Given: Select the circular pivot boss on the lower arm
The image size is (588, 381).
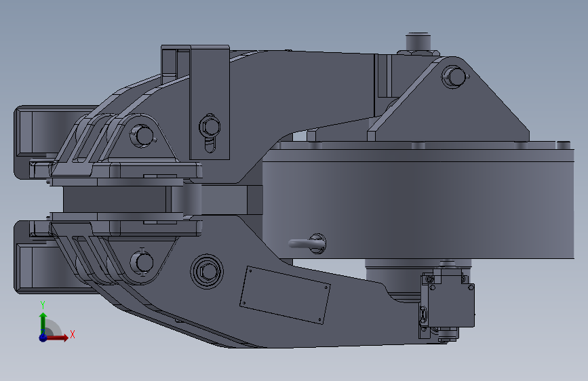Looking at the screenshot, I should [207, 271].
